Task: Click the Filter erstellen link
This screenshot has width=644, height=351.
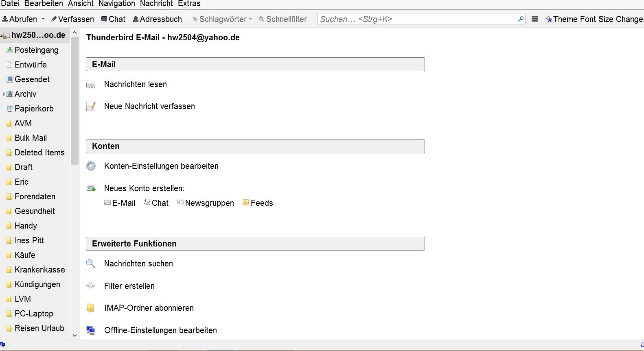Action: pos(129,286)
